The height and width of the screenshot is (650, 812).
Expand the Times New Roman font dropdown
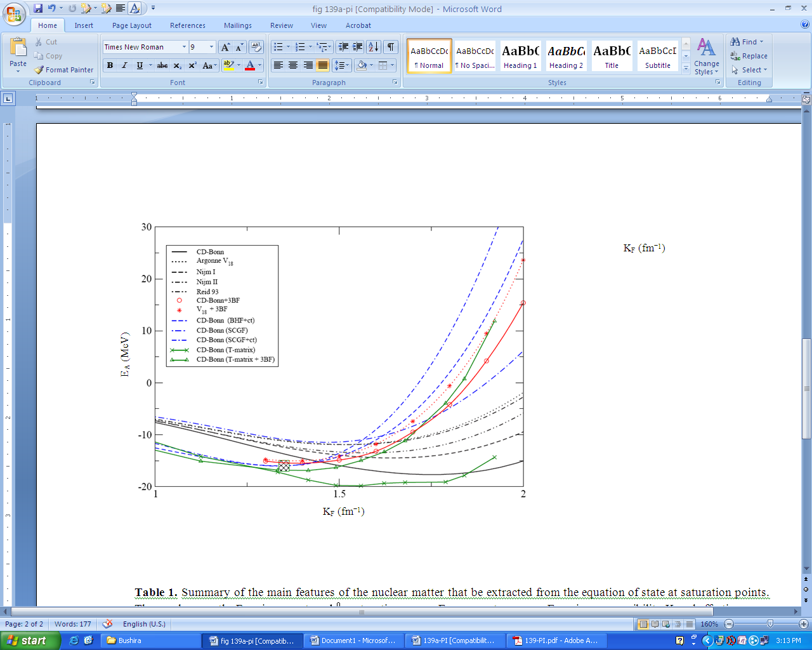(184, 47)
